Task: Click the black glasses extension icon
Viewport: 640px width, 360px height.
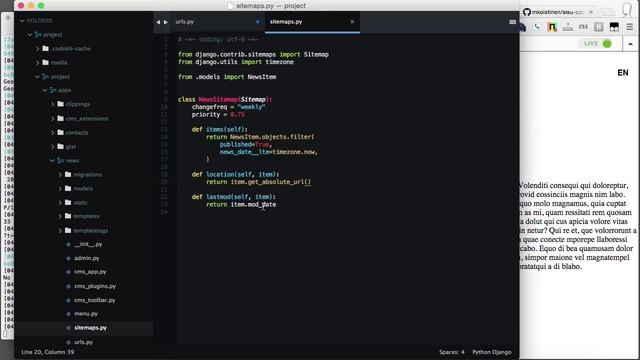Action: 614,27
